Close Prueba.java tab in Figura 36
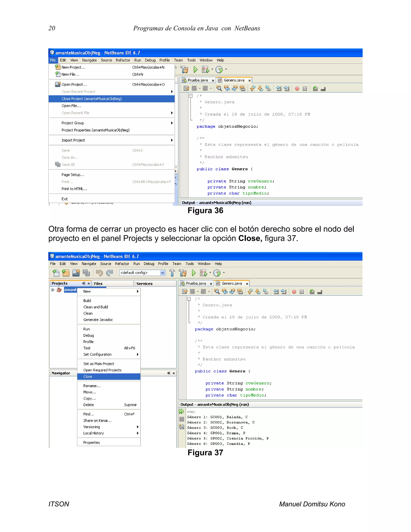The height and width of the screenshot is (532, 411). point(213,80)
